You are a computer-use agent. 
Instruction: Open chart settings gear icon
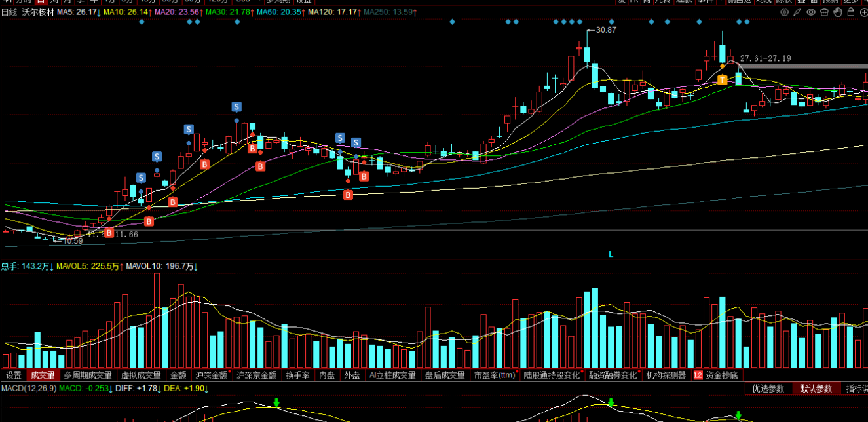(785, 12)
